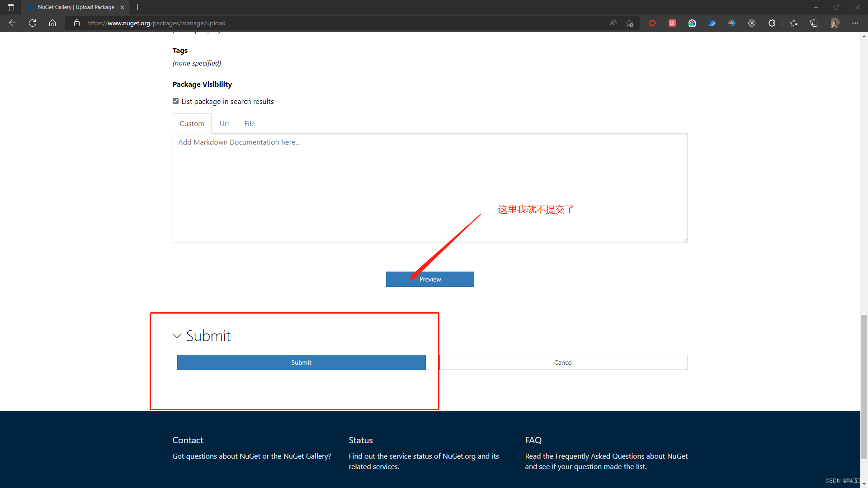Click the user profile avatar
This screenshot has height=488, width=868.
835,23
